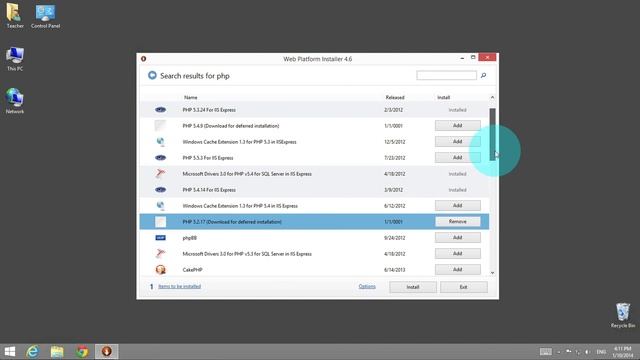
Task: Select the Recycle Bin desktop icon
Action: pyautogui.click(x=623, y=315)
